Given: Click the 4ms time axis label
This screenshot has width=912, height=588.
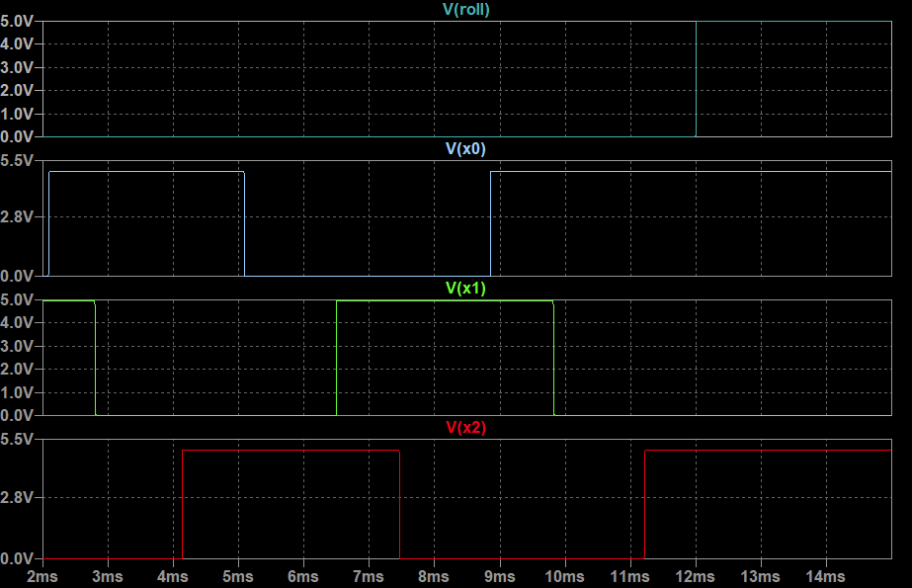Looking at the screenshot, I should point(173,576).
